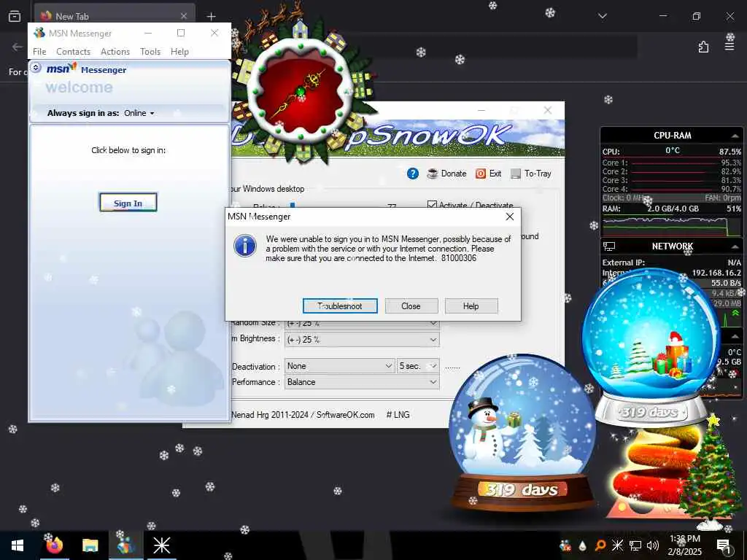Image resolution: width=747 pixels, height=560 pixels.
Task: Click the Help button in the error dialog
Action: pos(471,306)
